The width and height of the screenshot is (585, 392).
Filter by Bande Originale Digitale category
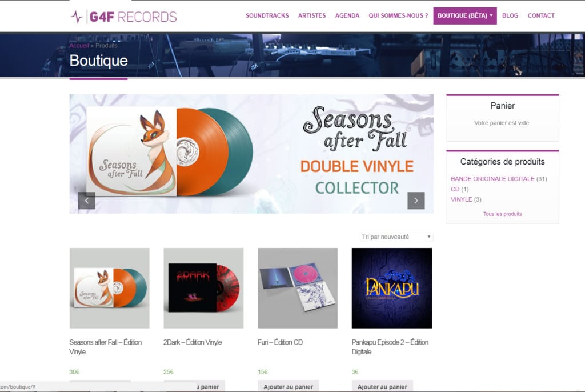tap(492, 179)
